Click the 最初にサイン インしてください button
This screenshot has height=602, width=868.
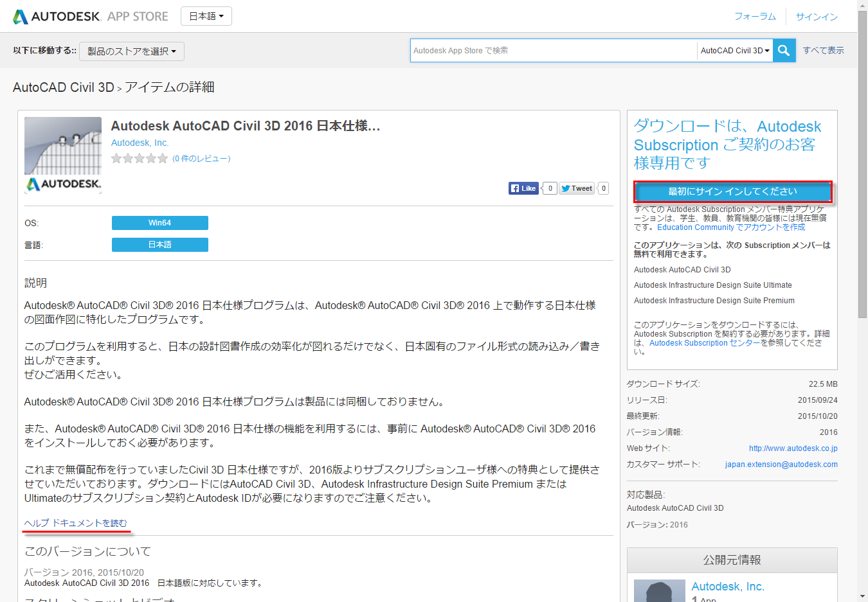coord(732,191)
